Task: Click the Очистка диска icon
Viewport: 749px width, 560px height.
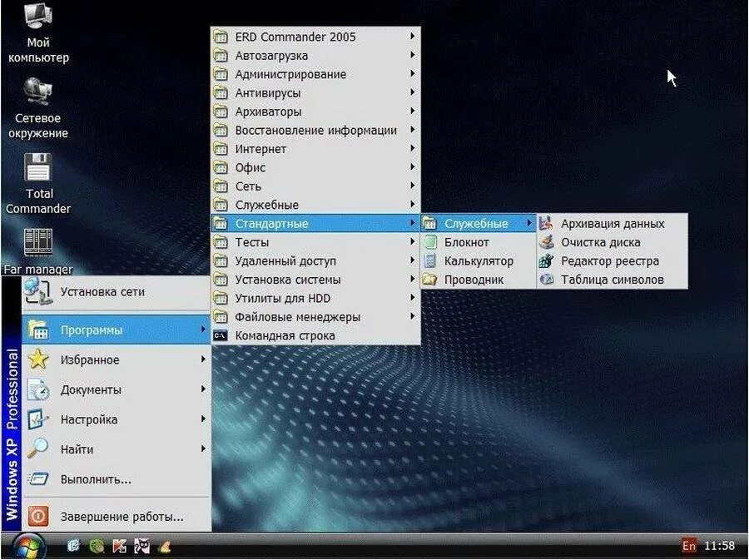Action: click(547, 242)
